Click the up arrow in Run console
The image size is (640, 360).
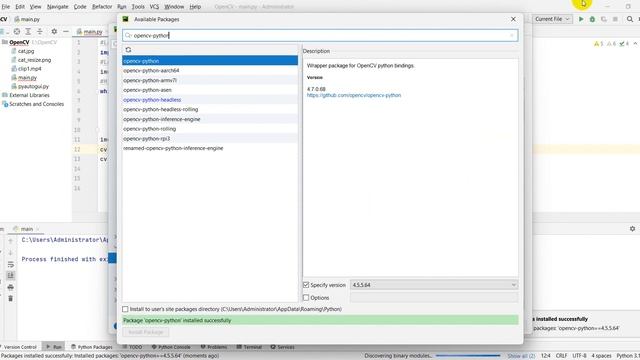click(11, 241)
